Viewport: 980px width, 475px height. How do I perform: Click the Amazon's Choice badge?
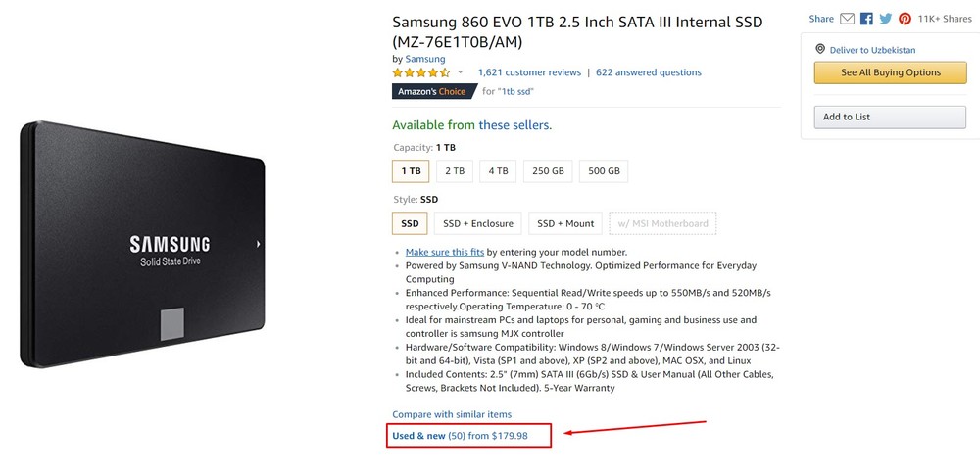tap(433, 91)
